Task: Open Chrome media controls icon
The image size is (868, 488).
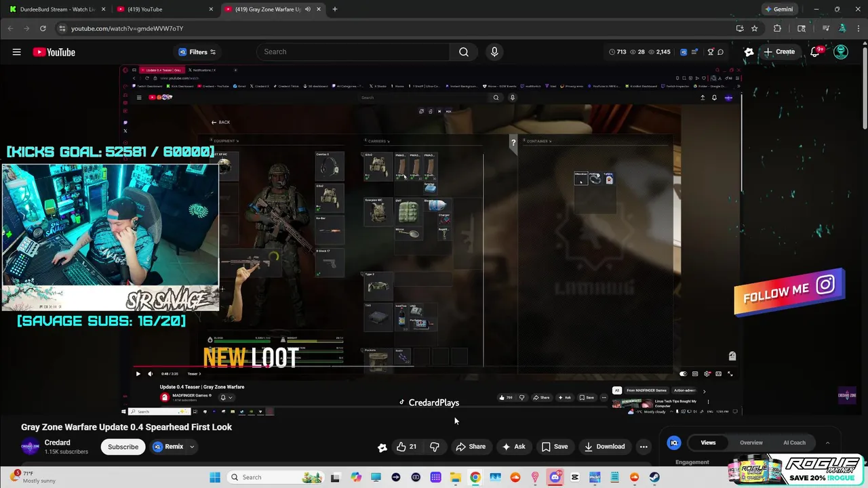Action: point(825,28)
